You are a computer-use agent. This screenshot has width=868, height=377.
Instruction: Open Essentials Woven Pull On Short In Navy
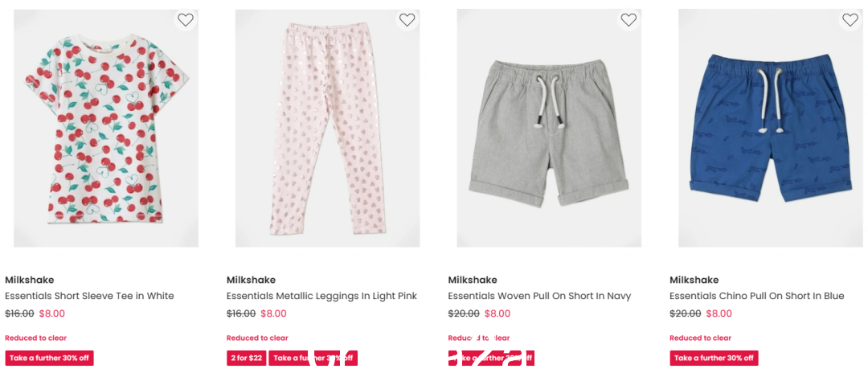(539, 296)
